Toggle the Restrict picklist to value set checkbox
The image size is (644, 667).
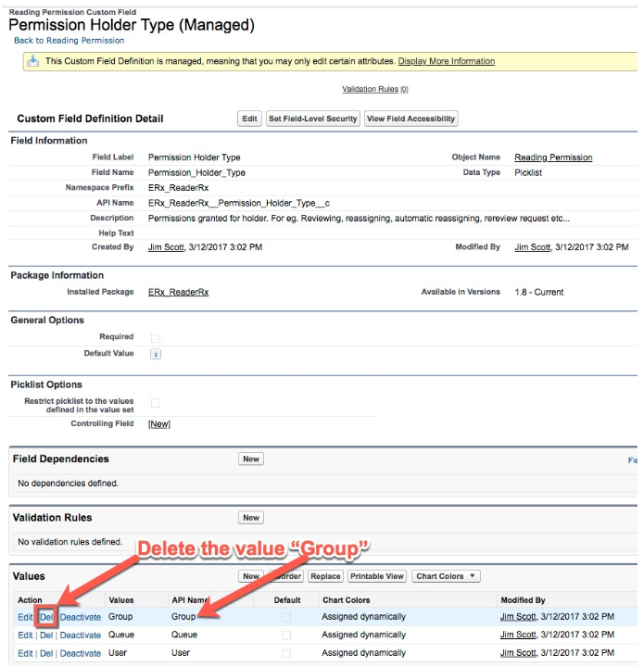coord(156,403)
